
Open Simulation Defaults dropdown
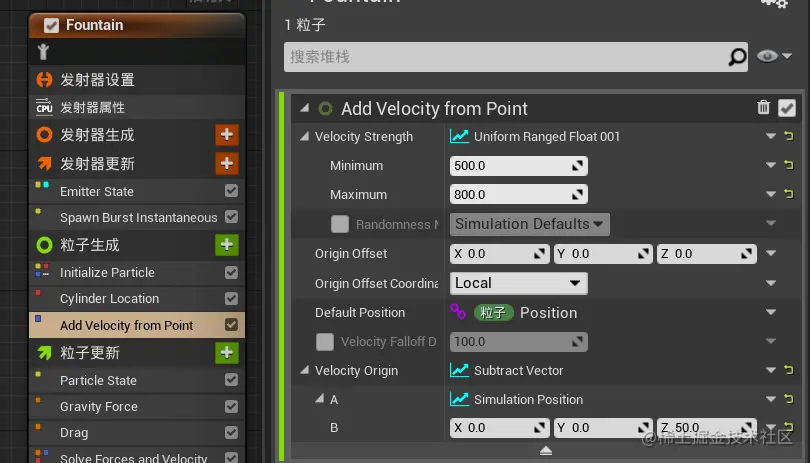529,224
